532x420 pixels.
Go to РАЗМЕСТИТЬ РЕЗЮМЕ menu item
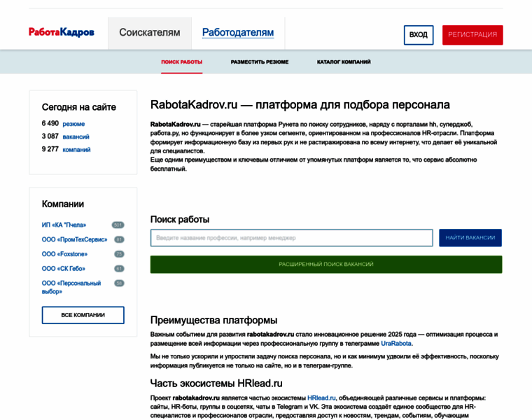[x=260, y=62]
